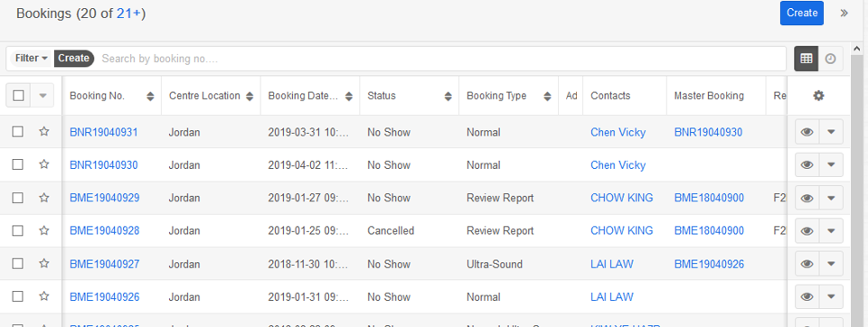Image resolution: width=868 pixels, height=327 pixels.
Task: Select checkbox for booking BME19040929
Action: click(x=18, y=198)
